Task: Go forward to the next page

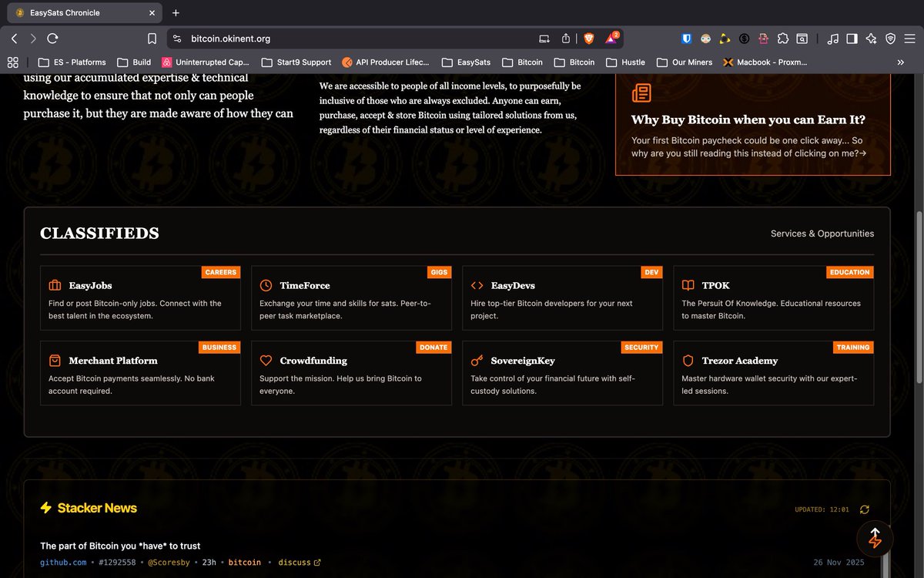Action: (33, 39)
